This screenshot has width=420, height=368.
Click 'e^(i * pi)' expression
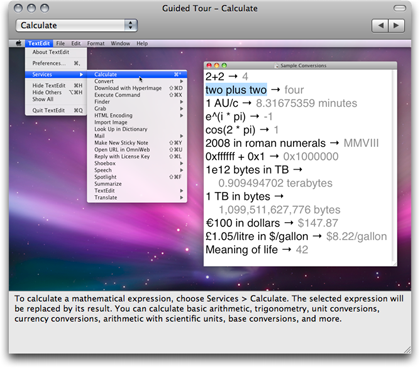coord(225,117)
